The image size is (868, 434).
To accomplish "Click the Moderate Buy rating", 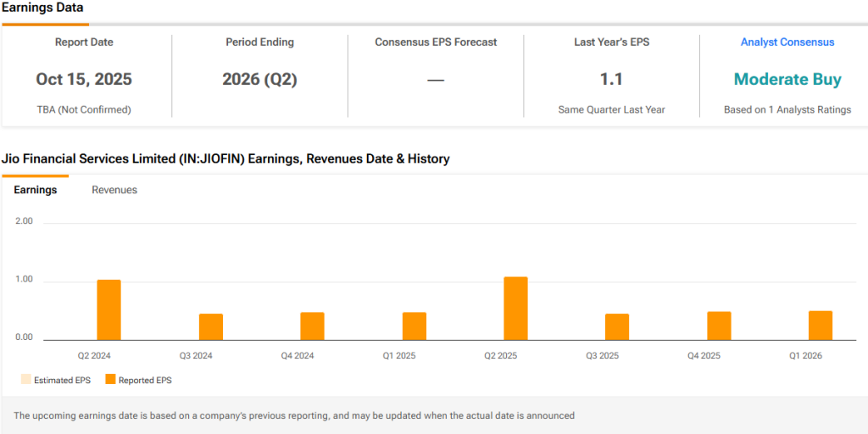I will click(787, 79).
